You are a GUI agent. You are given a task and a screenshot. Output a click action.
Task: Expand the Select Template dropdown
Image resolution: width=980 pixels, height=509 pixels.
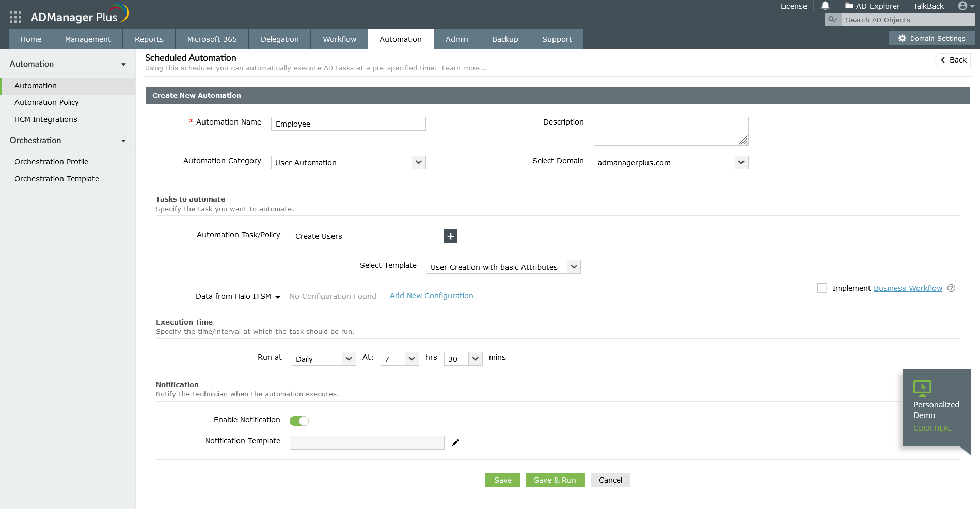point(503,267)
